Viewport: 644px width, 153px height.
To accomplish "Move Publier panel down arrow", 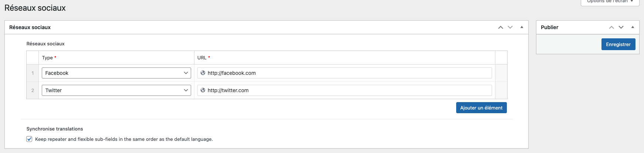I will coord(621,27).
